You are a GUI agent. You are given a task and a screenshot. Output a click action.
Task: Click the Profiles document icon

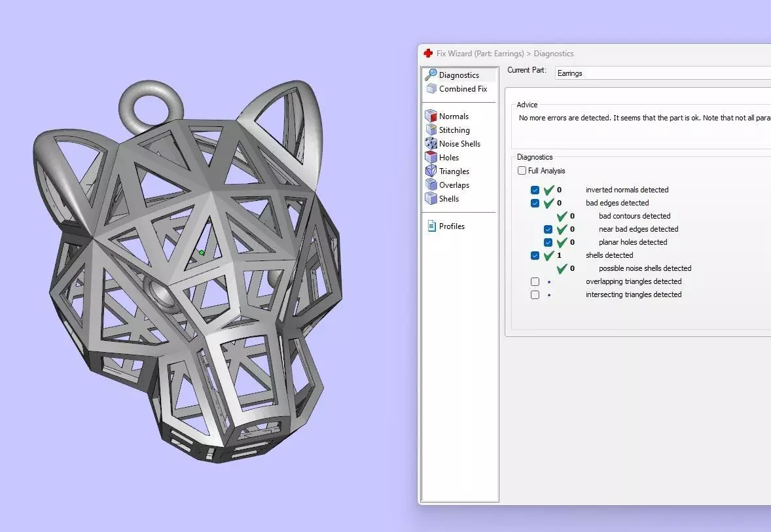point(432,226)
